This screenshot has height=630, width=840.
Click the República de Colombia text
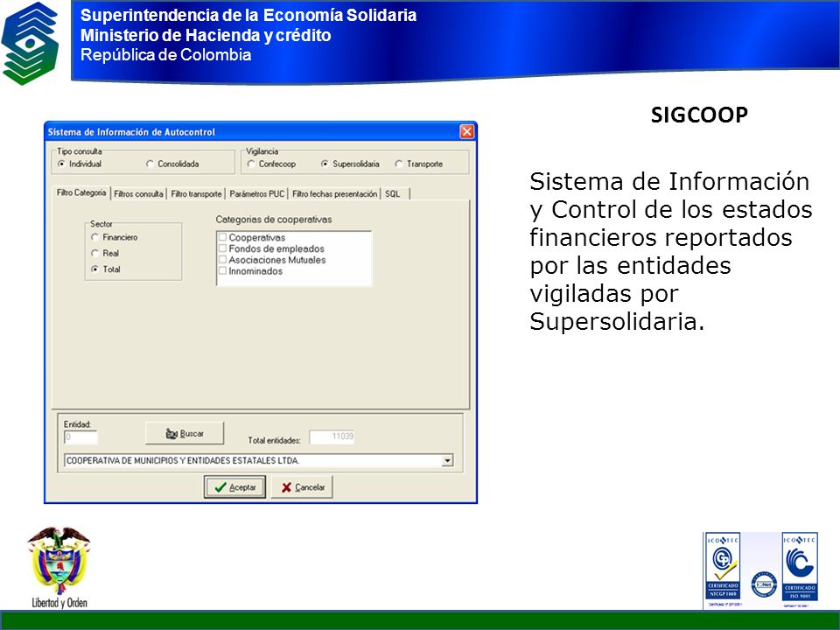pyautogui.click(x=166, y=54)
